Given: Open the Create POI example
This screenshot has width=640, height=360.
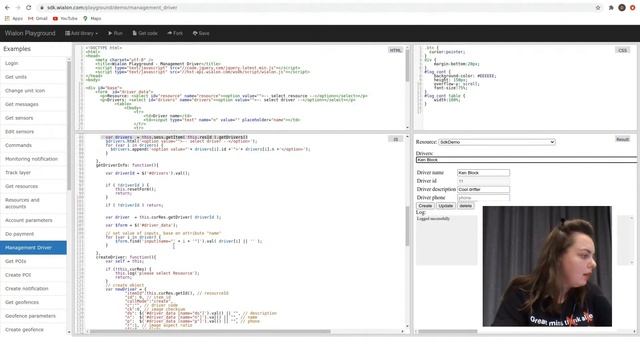Looking at the screenshot, I should tap(33, 275).
